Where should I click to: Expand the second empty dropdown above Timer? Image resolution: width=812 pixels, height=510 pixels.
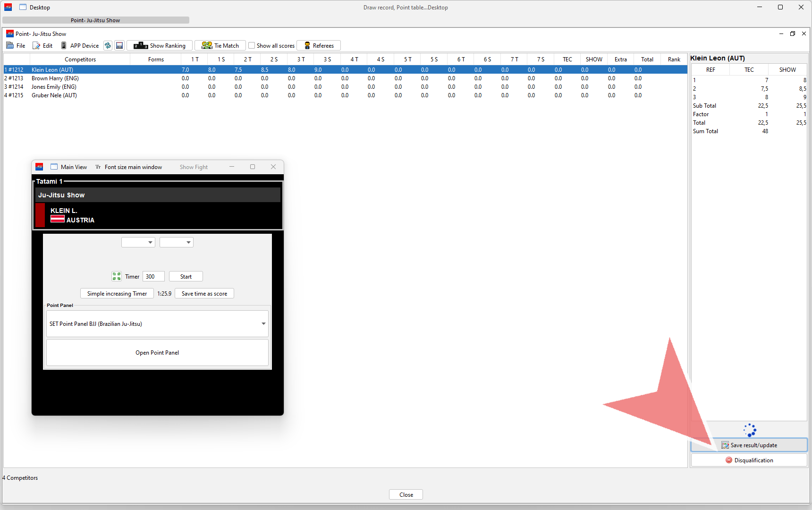click(x=177, y=242)
